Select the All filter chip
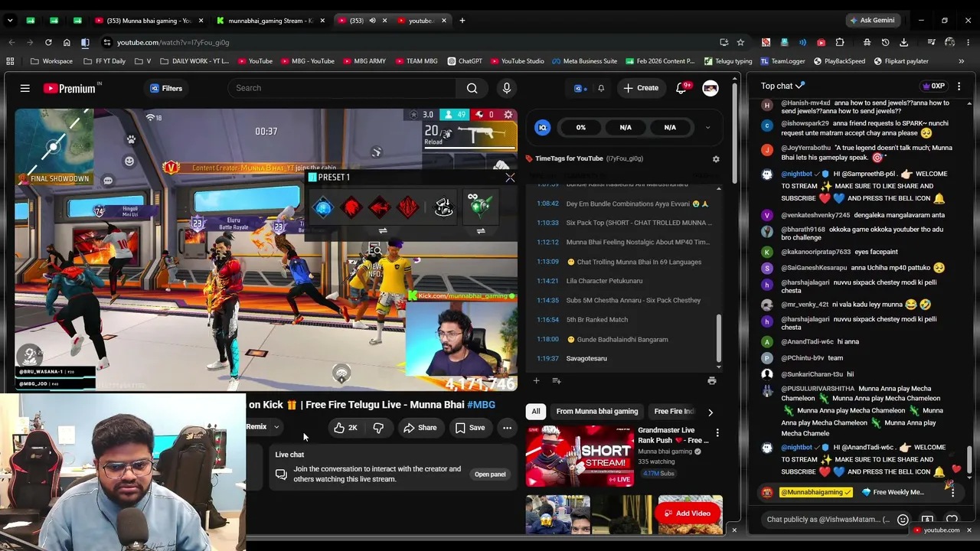 (536, 411)
